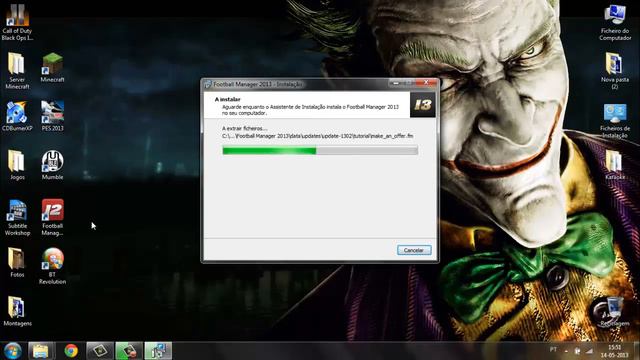The width and height of the screenshot is (640, 360).
Task: Show hidden system tray icons arrow
Action: [x=566, y=351]
